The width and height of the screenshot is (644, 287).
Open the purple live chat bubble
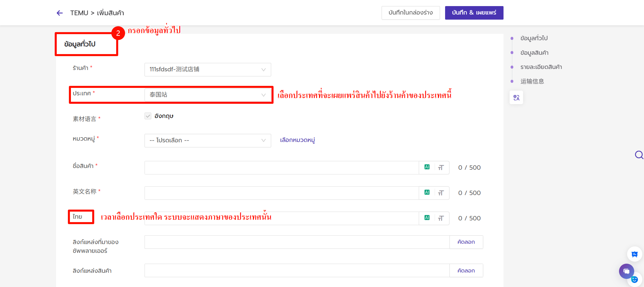(626, 271)
